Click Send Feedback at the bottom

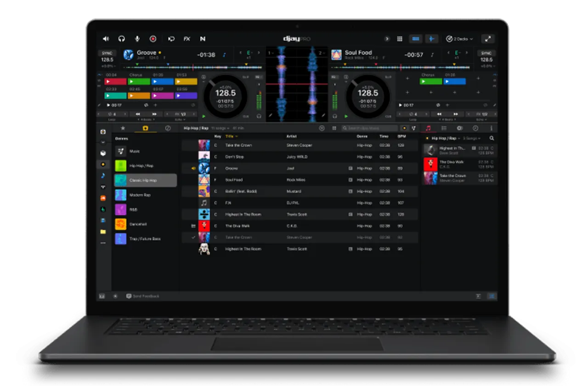143,296
